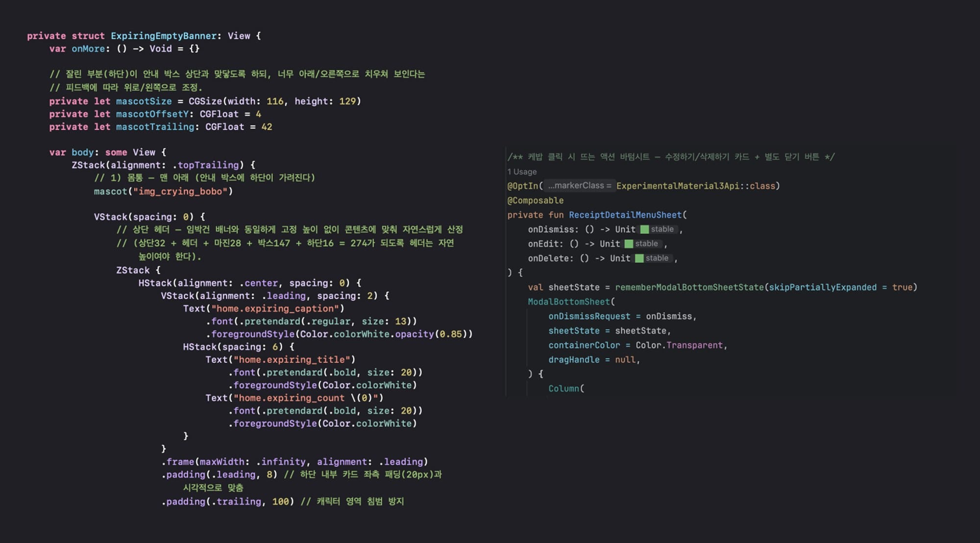Screen dimensions: 980x543
Task: Click the mascotTrailing constant name
Action: pos(155,127)
